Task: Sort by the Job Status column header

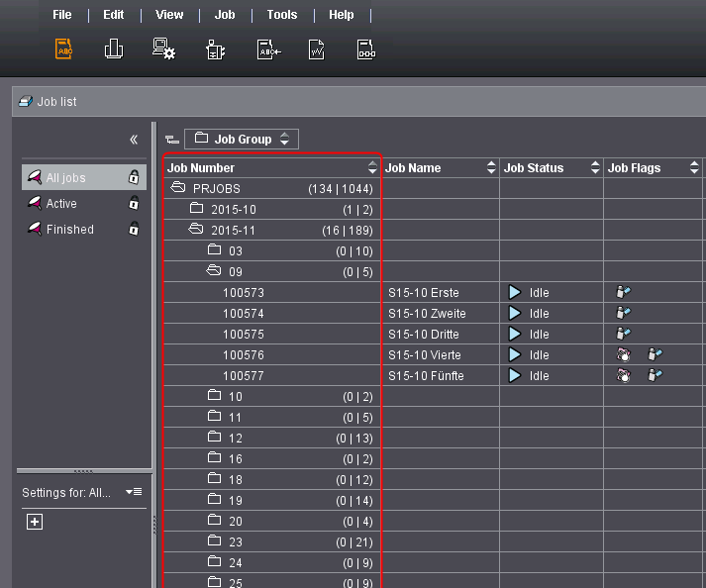Action: click(x=534, y=168)
